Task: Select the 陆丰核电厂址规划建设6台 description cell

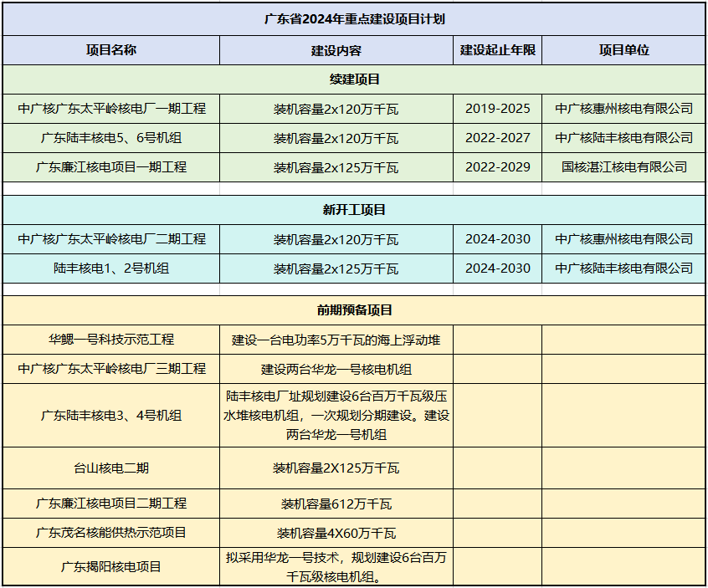Action: coord(336,415)
